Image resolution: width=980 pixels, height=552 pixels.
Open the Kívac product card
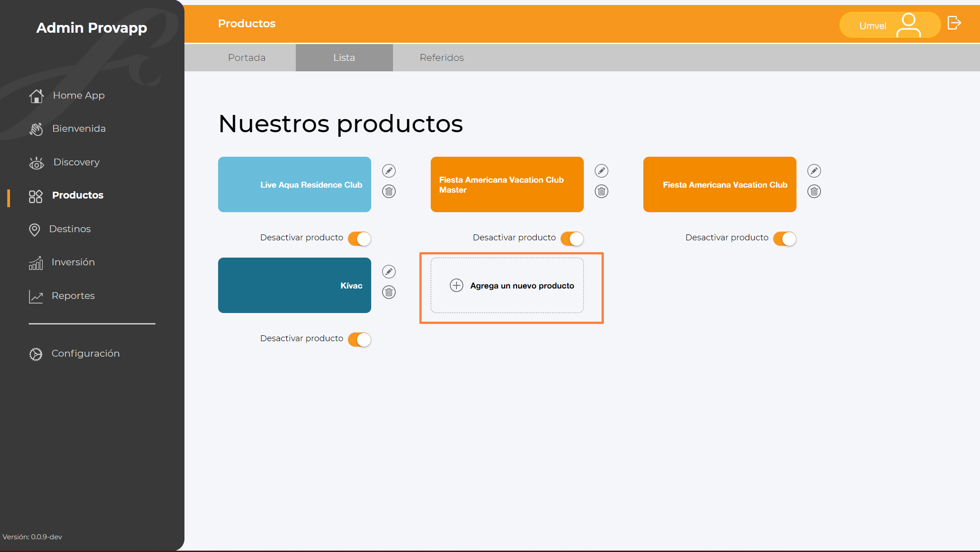(x=294, y=285)
